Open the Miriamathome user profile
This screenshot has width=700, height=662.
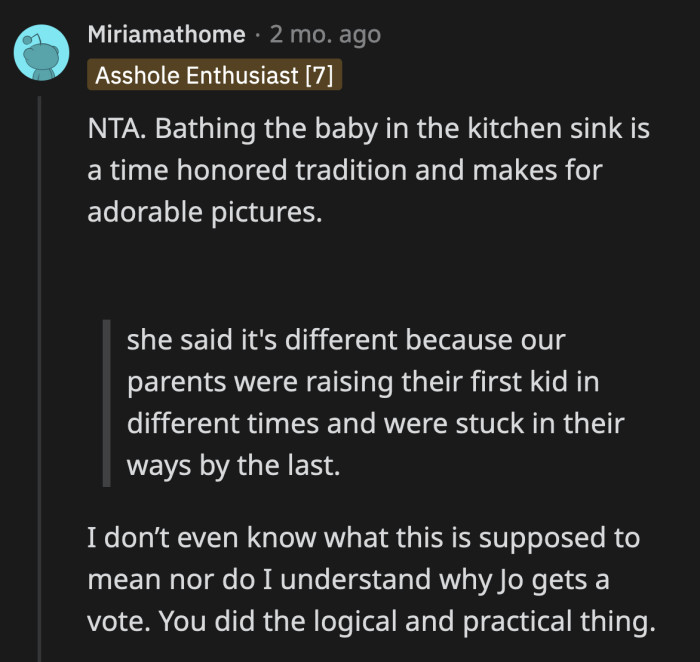pos(166,35)
